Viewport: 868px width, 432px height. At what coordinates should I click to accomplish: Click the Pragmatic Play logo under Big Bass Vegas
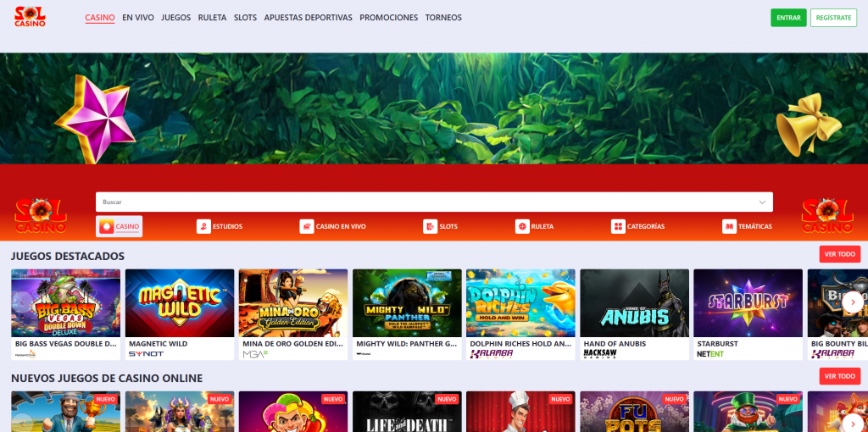tap(25, 354)
